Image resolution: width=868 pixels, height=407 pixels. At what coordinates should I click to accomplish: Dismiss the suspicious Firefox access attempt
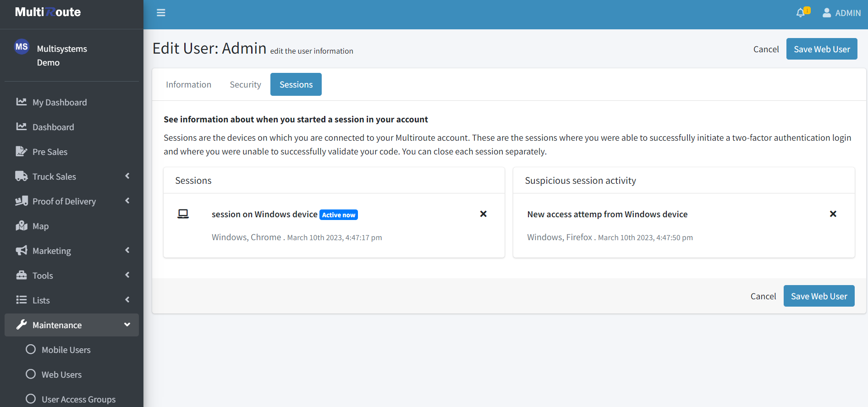point(833,214)
